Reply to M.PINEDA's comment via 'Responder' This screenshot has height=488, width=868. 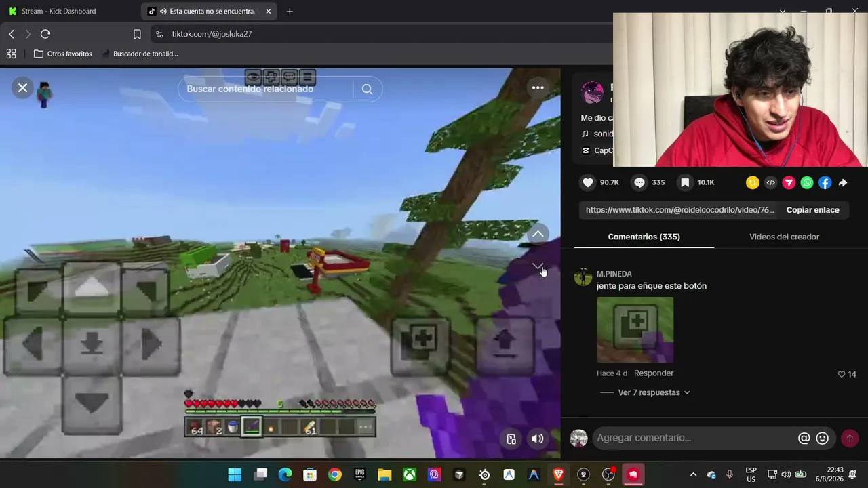pos(654,373)
